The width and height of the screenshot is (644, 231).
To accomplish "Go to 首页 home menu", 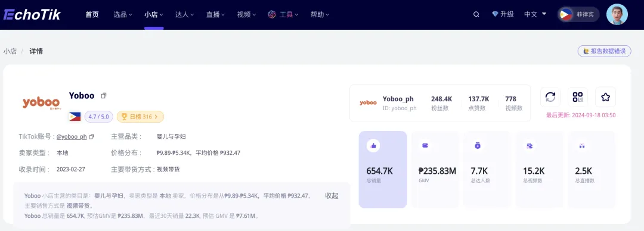I will coord(92,14).
